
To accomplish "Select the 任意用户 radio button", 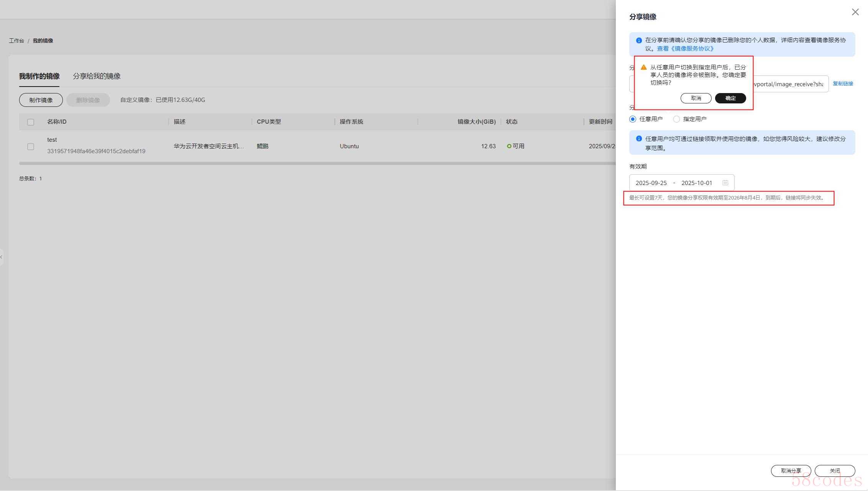I will 633,119.
